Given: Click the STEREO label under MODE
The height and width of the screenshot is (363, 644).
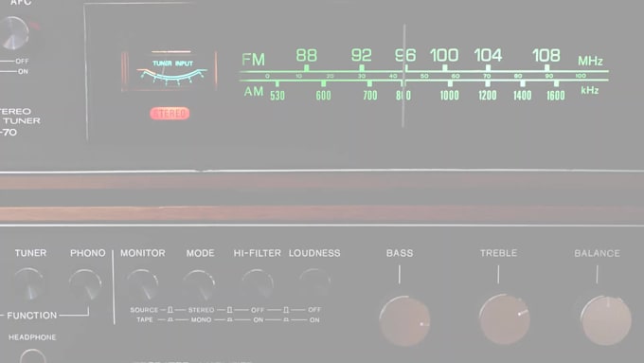Looking at the screenshot, I should click(201, 310).
